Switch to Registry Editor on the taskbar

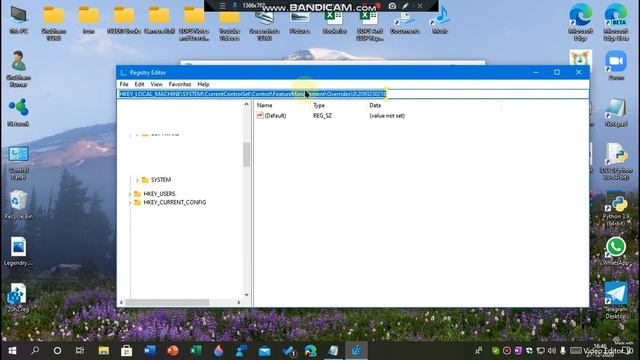click(356, 351)
